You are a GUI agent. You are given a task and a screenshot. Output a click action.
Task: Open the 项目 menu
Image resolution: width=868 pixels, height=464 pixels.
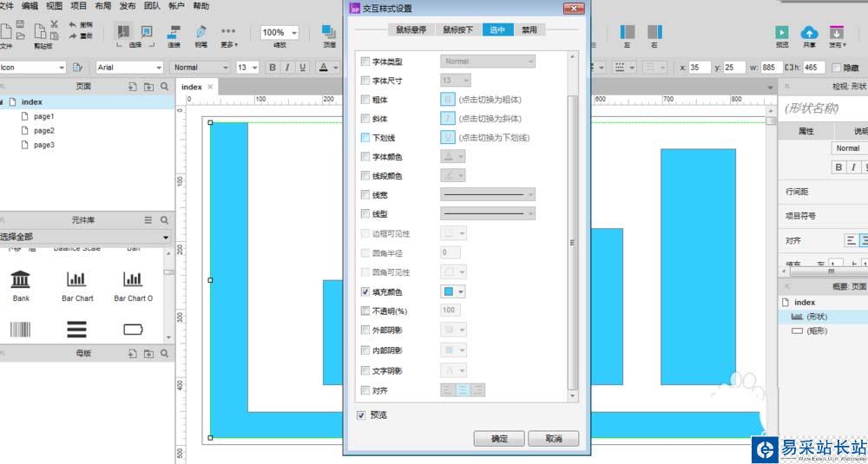click(x=79, y=6)
